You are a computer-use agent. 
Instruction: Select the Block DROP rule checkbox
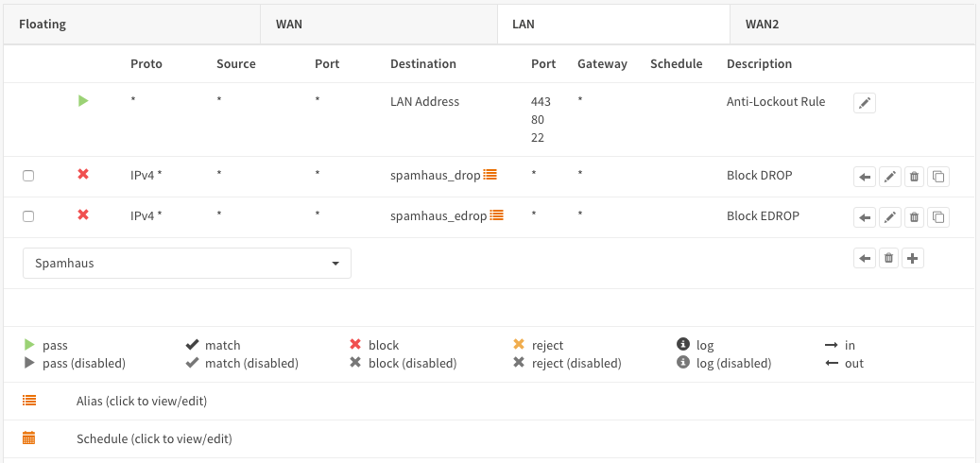click(28, 176)
